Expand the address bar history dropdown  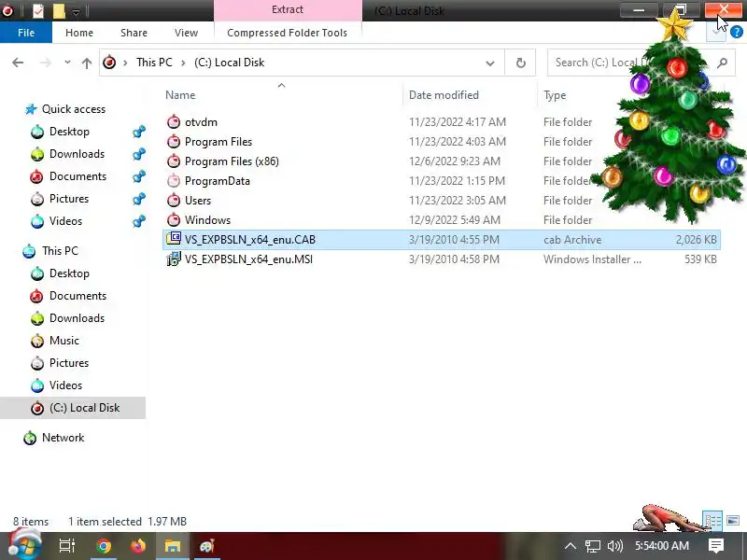(489, 63)
